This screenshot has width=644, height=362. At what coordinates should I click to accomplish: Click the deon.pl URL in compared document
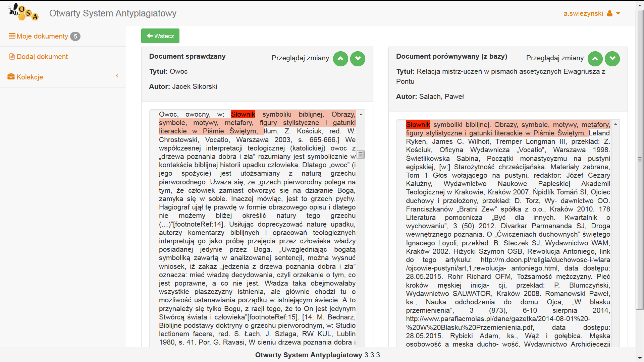508,264
